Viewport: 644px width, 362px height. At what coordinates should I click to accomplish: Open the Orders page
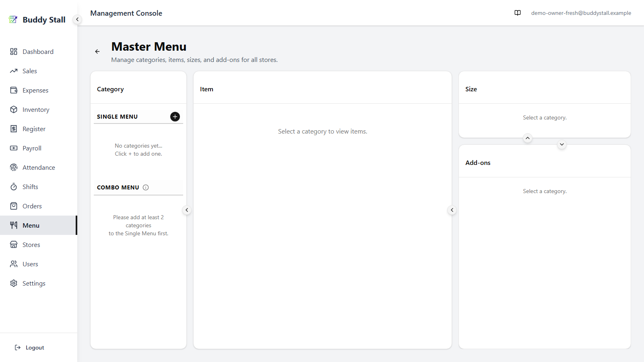[39, 206]
